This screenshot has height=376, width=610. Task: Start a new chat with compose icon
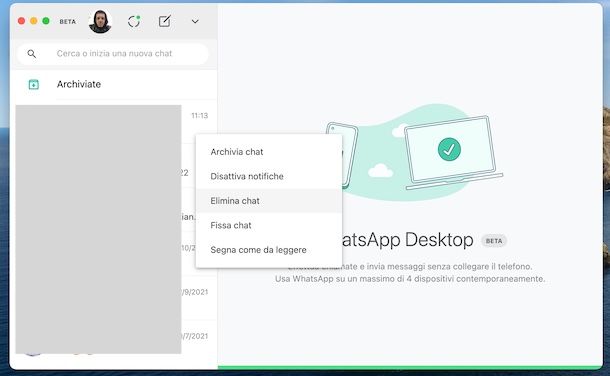(x=165, y=21)
